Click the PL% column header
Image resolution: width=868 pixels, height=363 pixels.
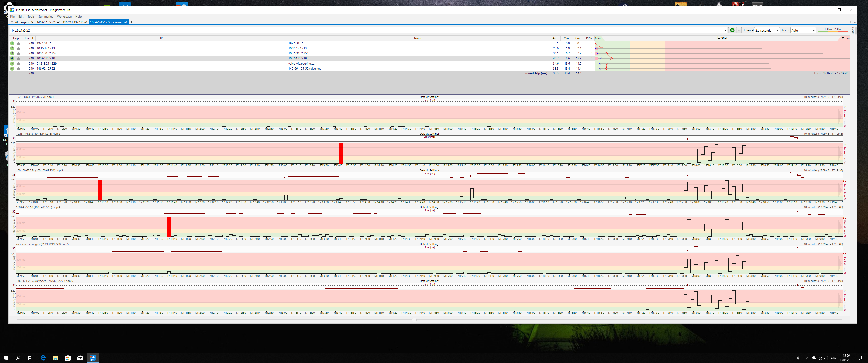point(588,38)
